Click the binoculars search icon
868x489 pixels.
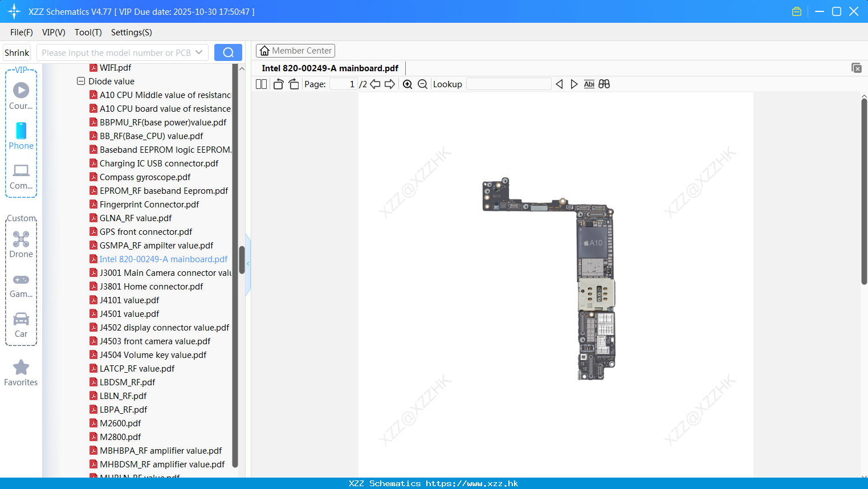604,84
